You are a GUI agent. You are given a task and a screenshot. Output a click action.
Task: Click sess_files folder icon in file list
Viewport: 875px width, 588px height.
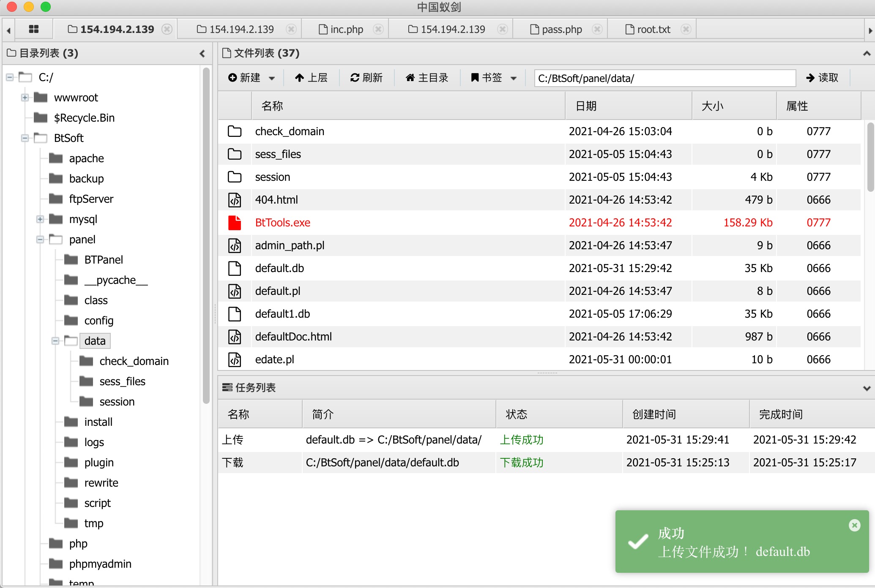point(235,154)
